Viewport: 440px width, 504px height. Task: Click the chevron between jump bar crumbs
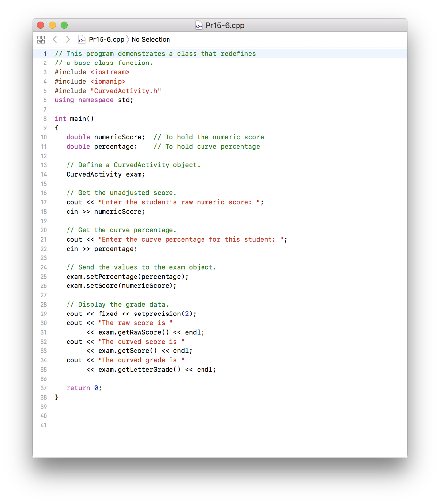coord(128,39)
